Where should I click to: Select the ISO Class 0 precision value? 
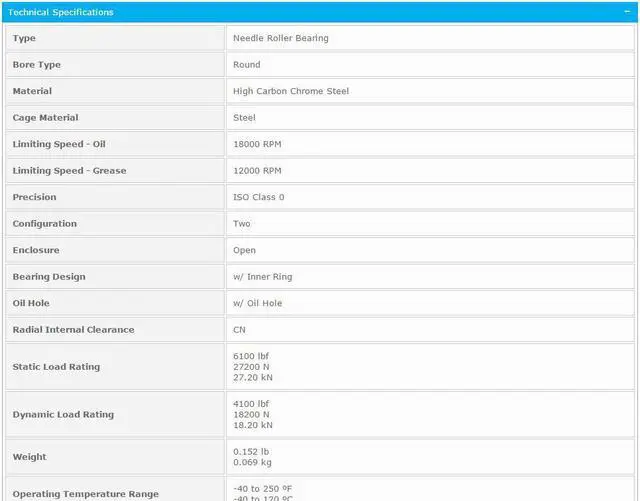click(259, 197)
